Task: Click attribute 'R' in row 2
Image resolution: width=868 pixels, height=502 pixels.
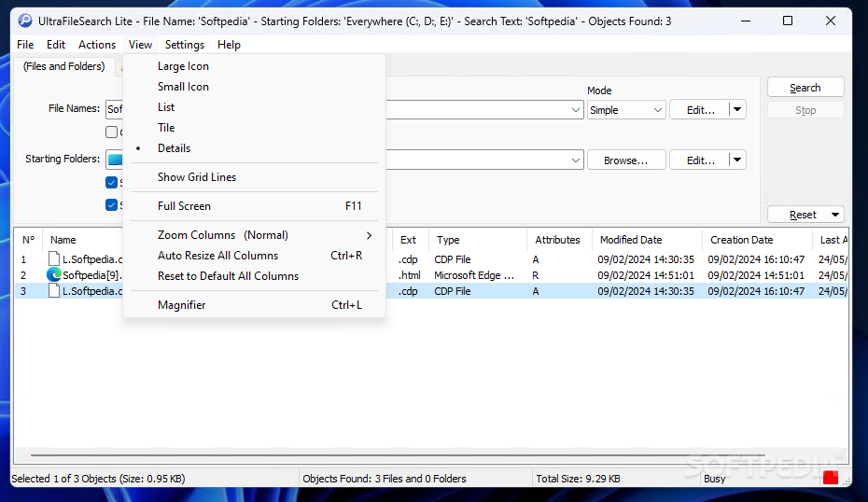Action: tap(536, 275)
